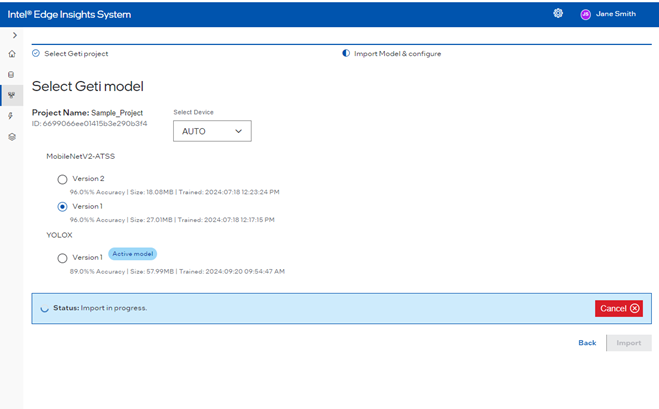Click the half-filled step progress icon
659x409 pixels.
tap(346, 53)
